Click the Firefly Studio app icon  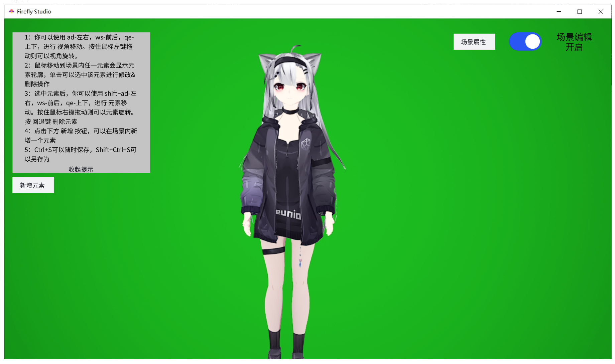pos(11,11)
